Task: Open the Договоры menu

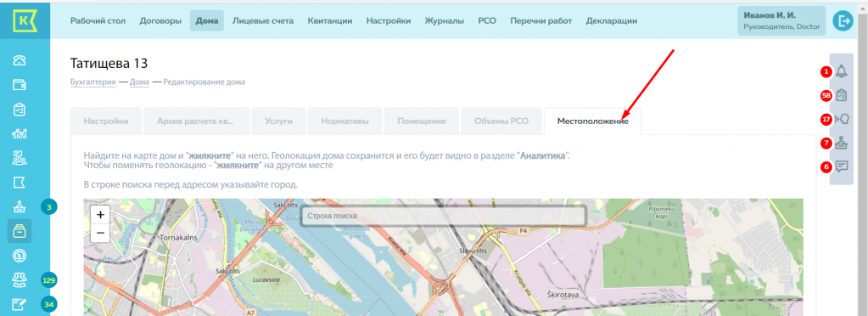Action: tap(160, 21)
